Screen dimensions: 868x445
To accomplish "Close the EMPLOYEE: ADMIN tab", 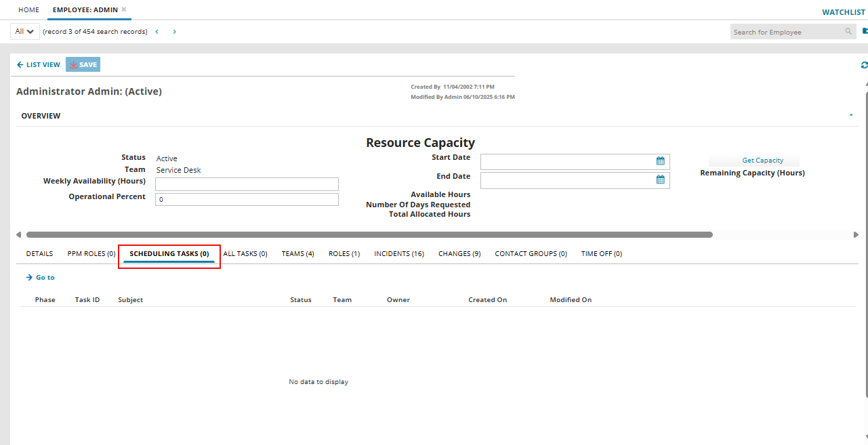I will coord(124,9).
